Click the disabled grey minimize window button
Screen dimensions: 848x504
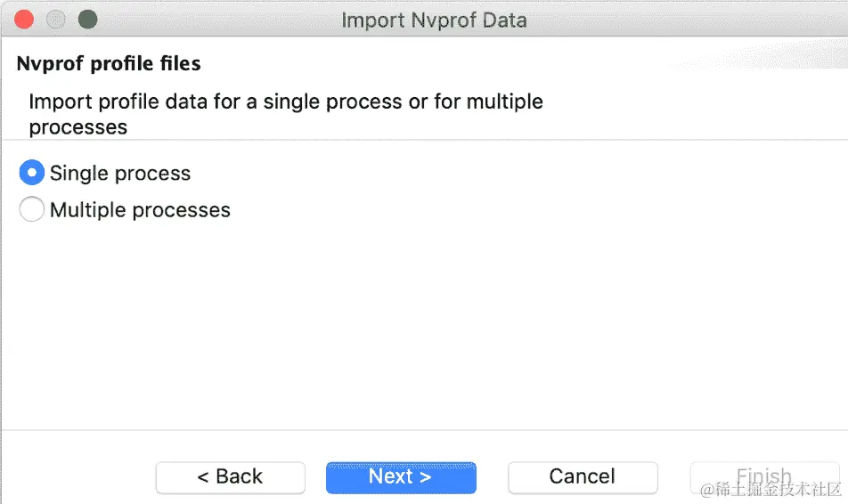pyautogui.click(x=56, y=20)
